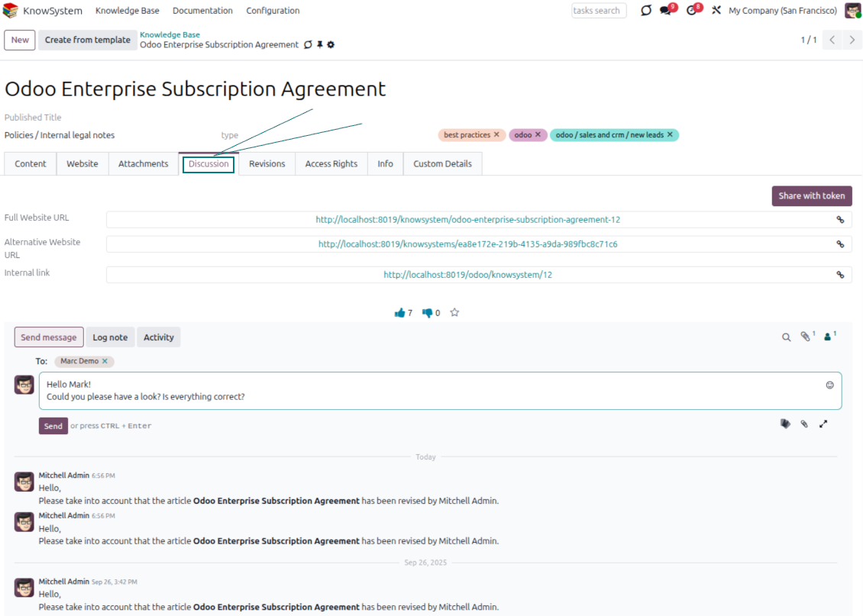Open conversations icon in top bar
This screenshot has width=863, height=616.
[x=666, y=11]
